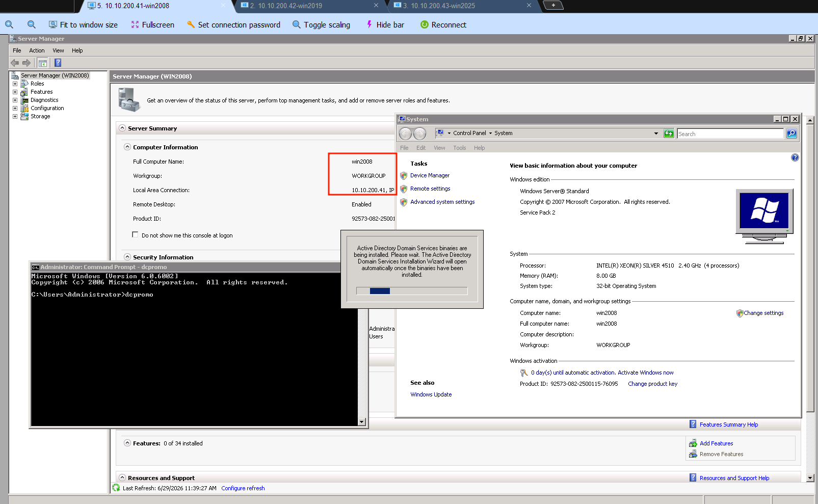This screenshot has height=504, width=818.
Task: Click the Forward arrow in Server Manager toolbar
Action: [x=27, y=63]
